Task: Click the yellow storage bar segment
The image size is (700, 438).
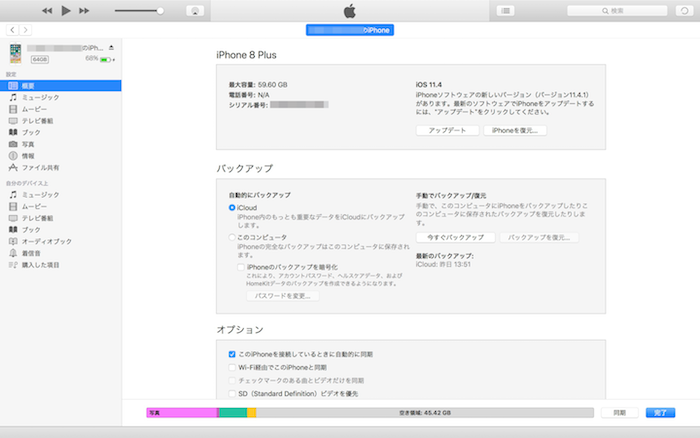Action: (x=252, y=413)
